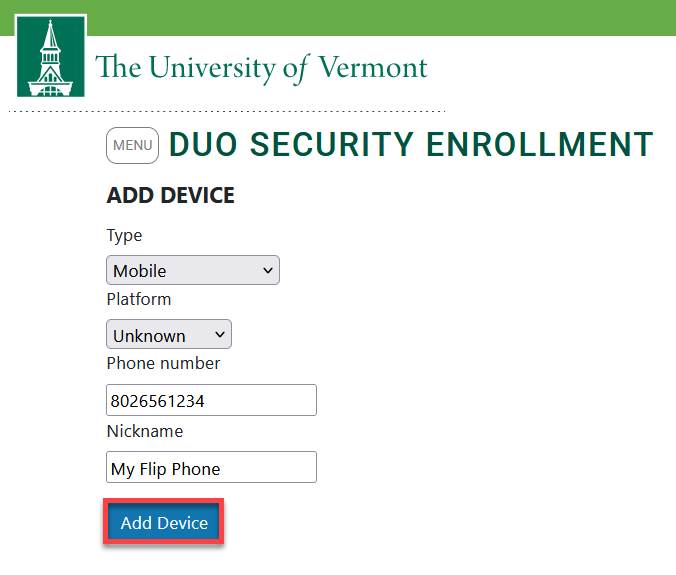Open The University of Vermont wordmark link
The image size is (676, 575).
[261, 68]
